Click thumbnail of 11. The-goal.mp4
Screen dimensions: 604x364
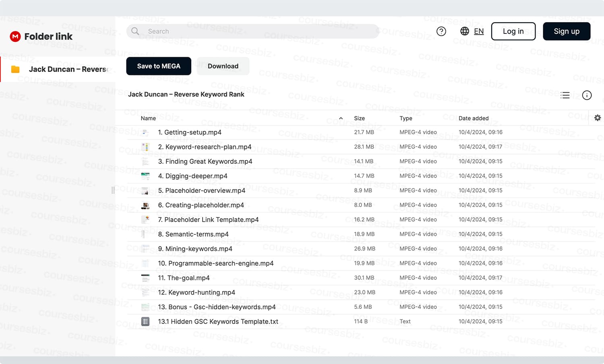145,278
